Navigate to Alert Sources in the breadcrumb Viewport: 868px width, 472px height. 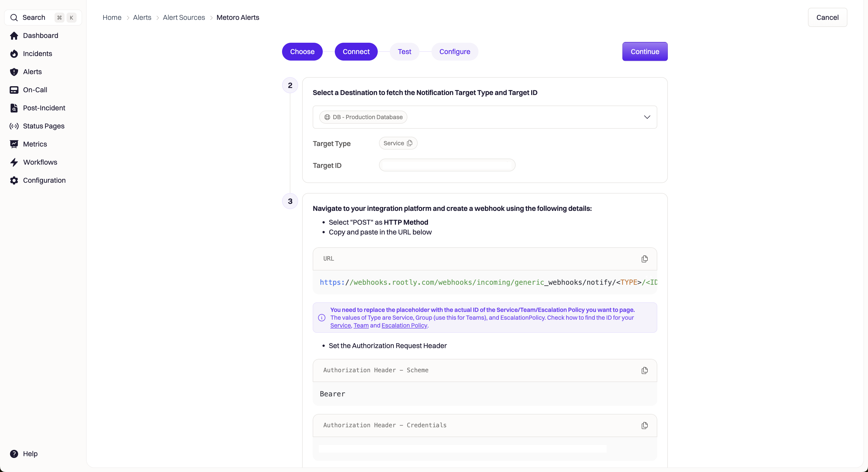tap(184, 18)
